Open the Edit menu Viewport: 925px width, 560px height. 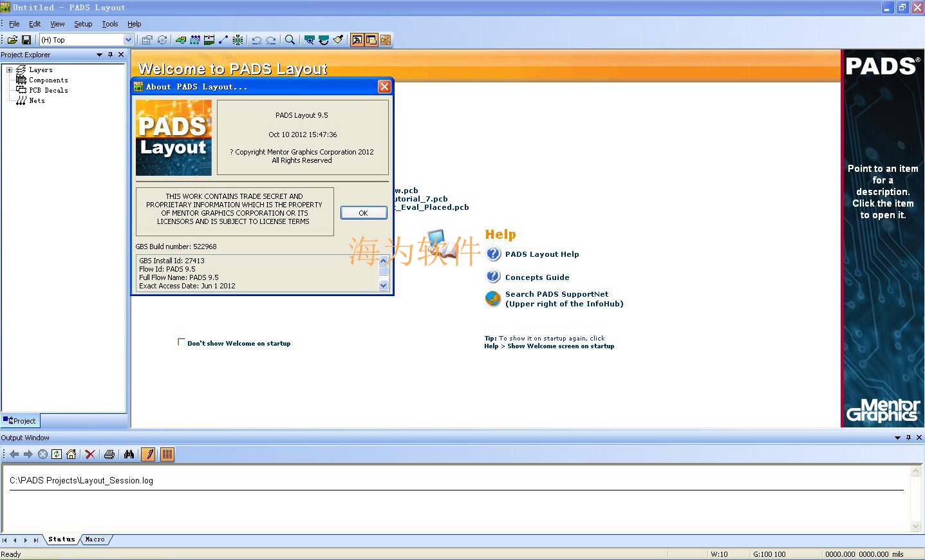[x=35, y=24]
